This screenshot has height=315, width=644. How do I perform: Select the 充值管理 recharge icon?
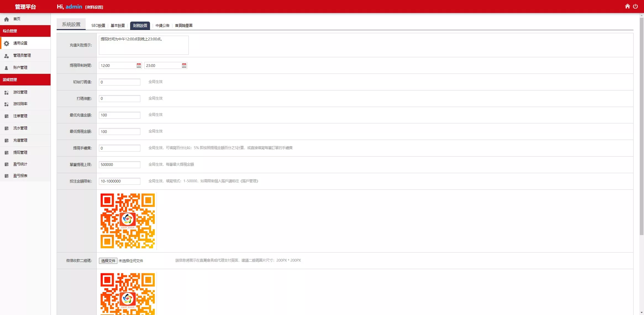[6, 140]
